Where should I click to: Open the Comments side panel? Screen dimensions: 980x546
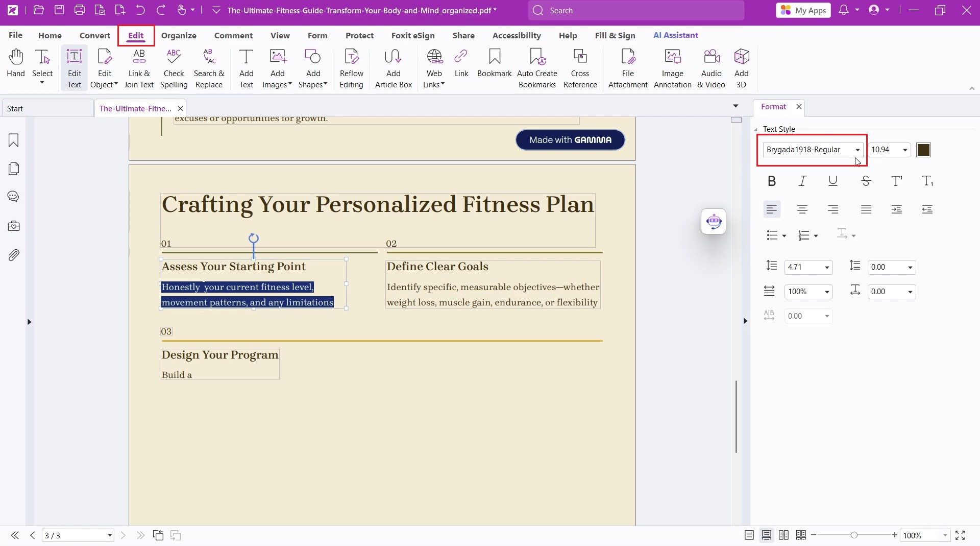[14, 197]
